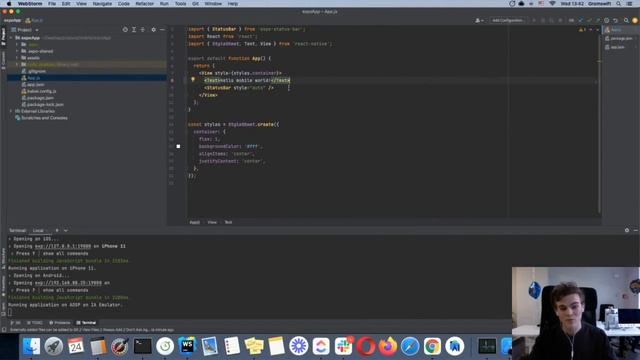Select the Terminal tool window tab
The image size is (640, 360).
click(86, 323)
